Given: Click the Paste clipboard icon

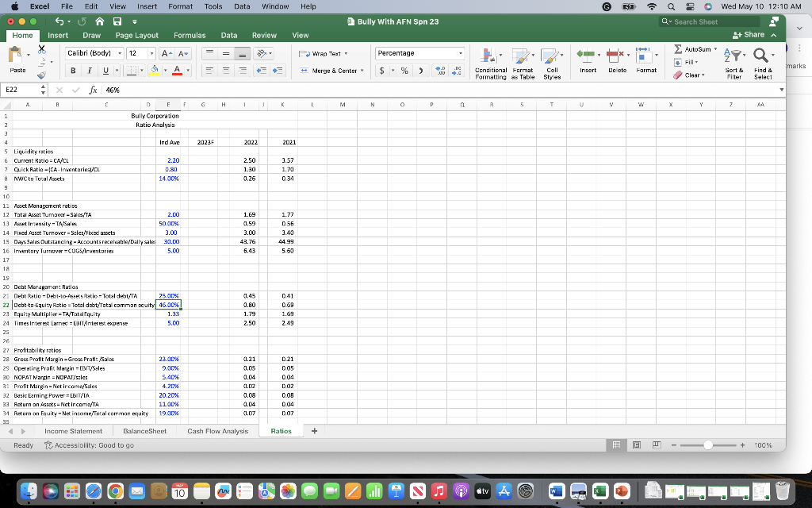Looking at the screenshot, I should click(x=16, y=54).
